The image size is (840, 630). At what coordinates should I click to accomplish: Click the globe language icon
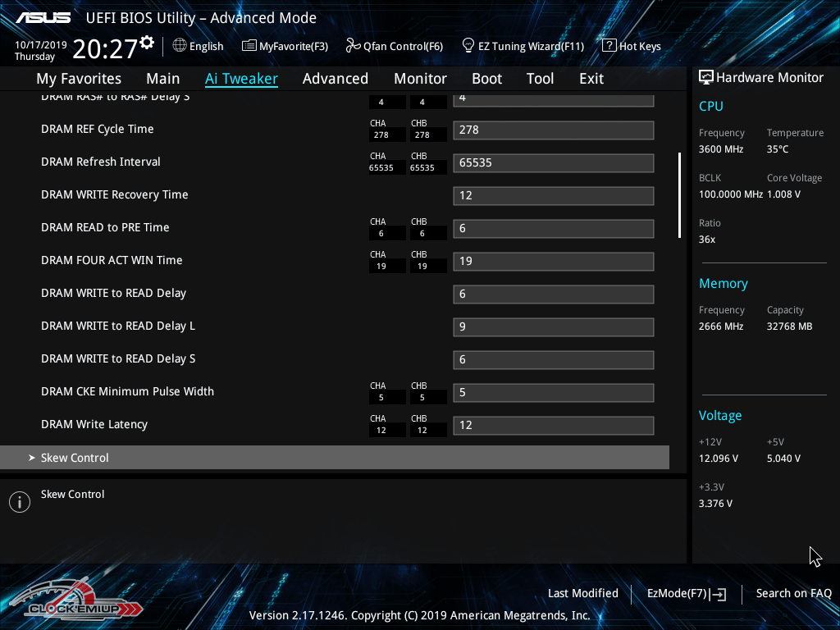click(x=180, y=46)
